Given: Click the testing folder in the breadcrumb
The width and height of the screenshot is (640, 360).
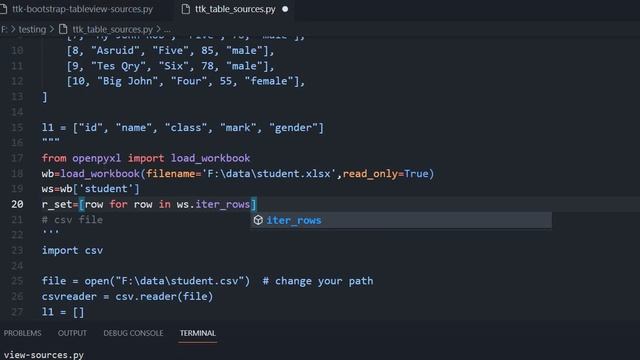Looking at the screenshot, I should (x=32, y=29).
